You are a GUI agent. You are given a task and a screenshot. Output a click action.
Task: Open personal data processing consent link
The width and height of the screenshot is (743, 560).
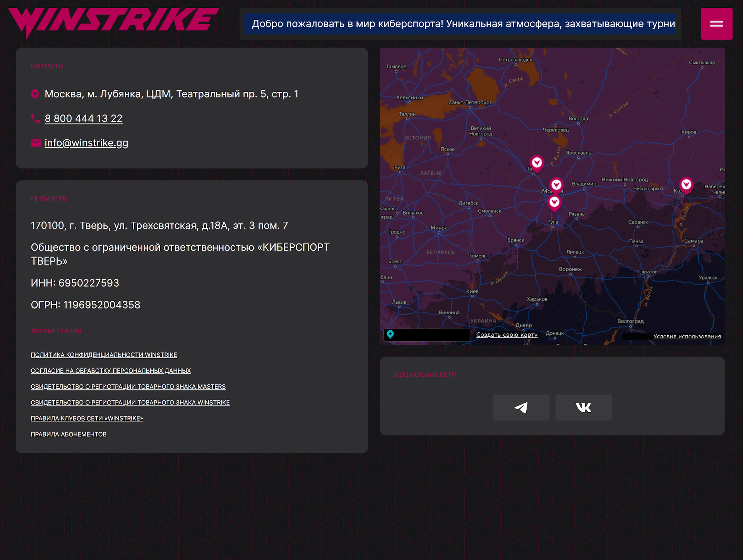[111, 370]
